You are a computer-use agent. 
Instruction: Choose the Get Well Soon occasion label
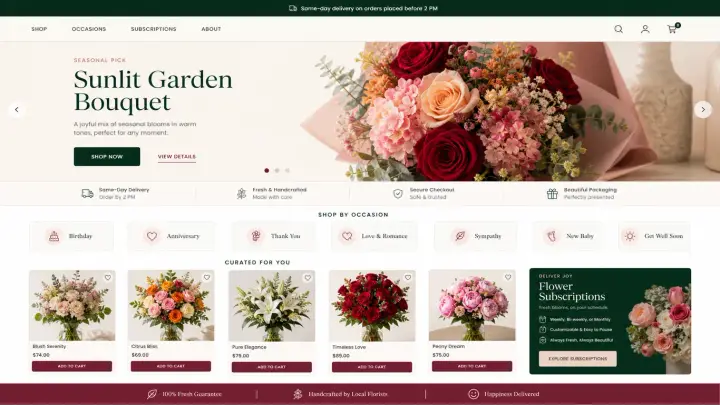click(x=664, y=236)
